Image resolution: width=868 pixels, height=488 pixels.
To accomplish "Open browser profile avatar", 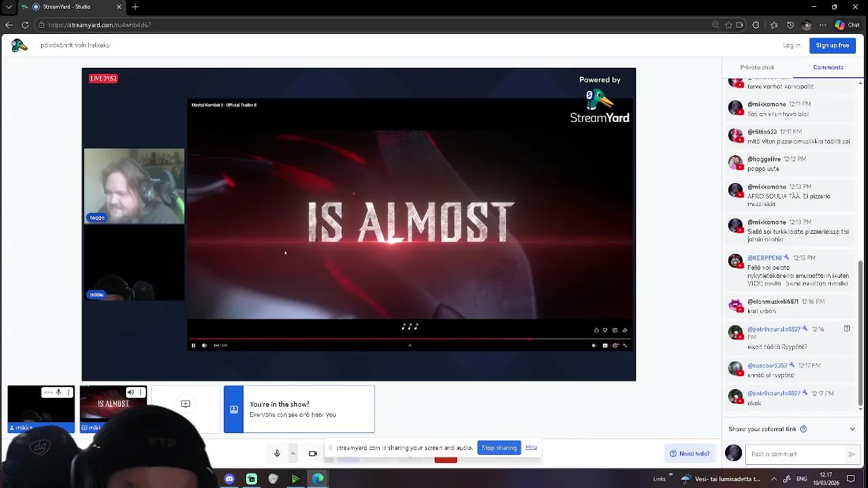I will click(x=806, y=25).
